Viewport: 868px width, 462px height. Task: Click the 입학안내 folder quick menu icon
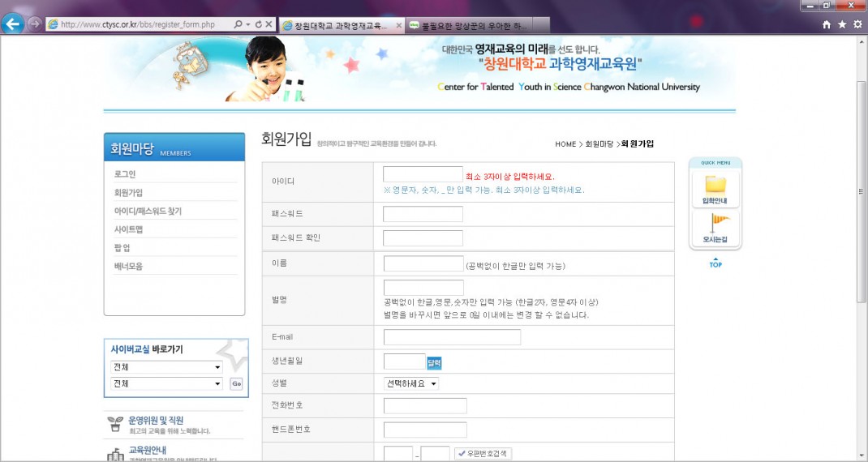click(715, 188)
